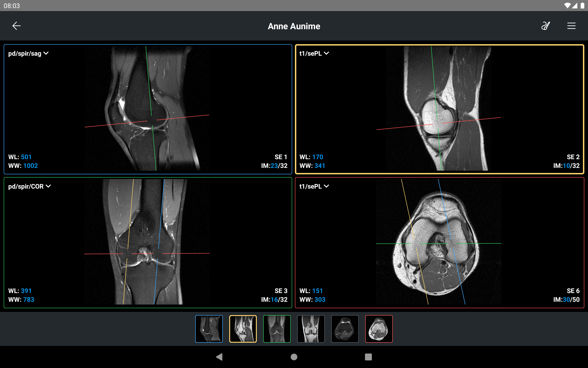Activate the coronal knee image viewport
The image size is (588, 368).
[148, 242]
